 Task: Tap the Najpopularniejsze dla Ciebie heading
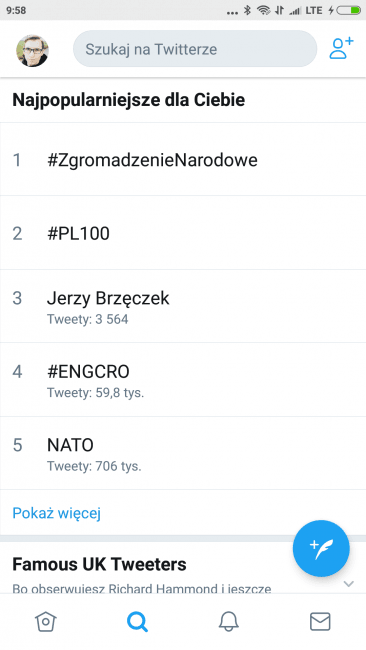128,100
